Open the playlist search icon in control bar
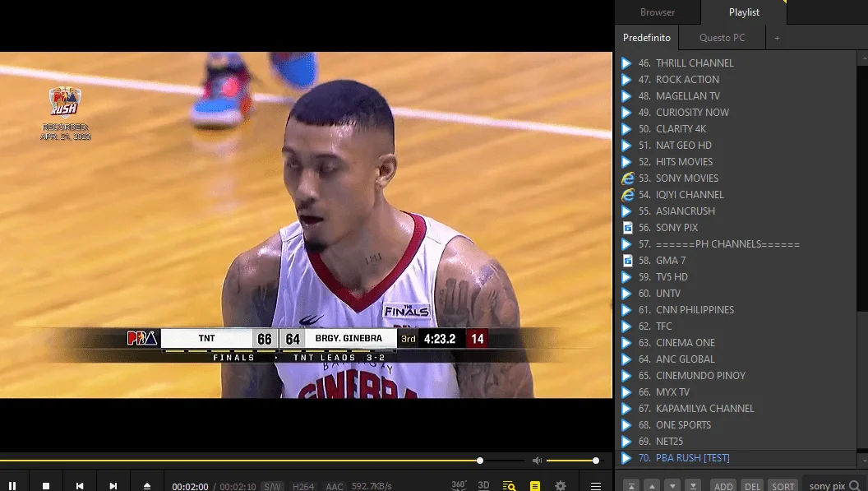The image size is (868, 491). click(x=509, y=485)
